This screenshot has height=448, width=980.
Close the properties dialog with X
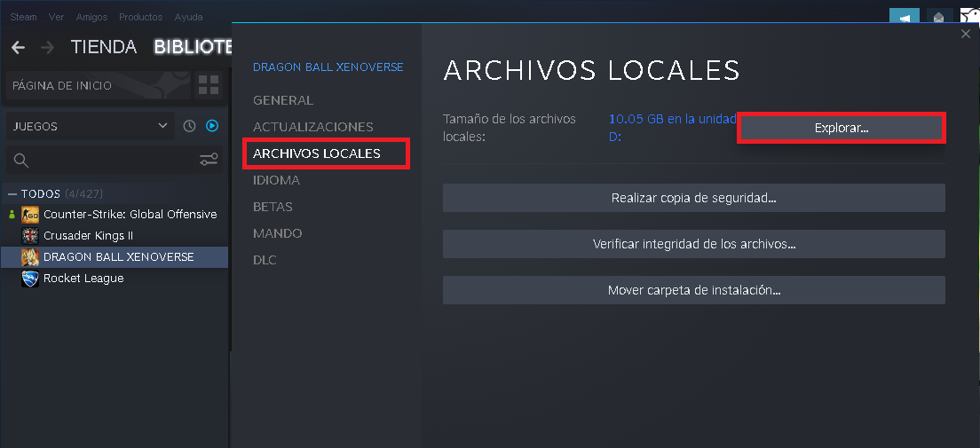(x=966, y=34)
